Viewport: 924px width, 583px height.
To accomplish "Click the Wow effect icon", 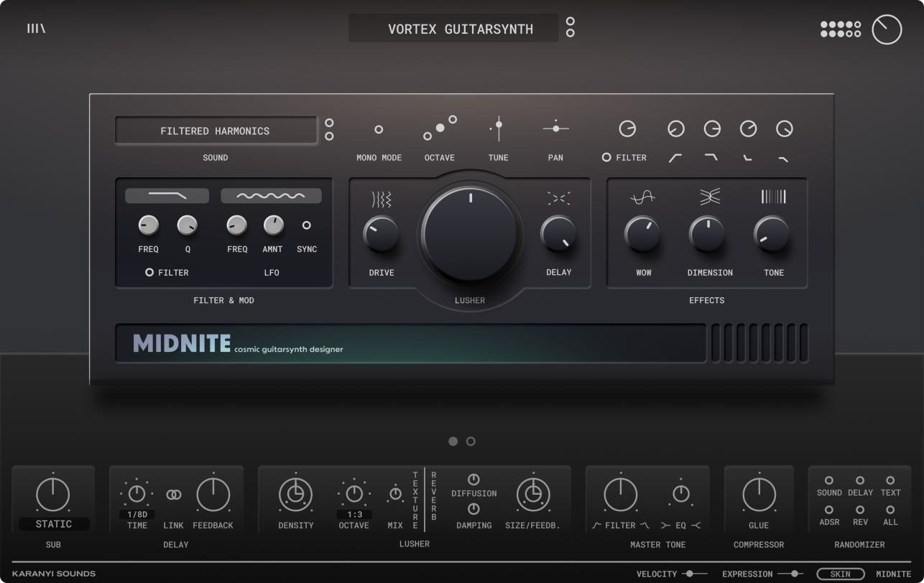I will click(642, 197).
